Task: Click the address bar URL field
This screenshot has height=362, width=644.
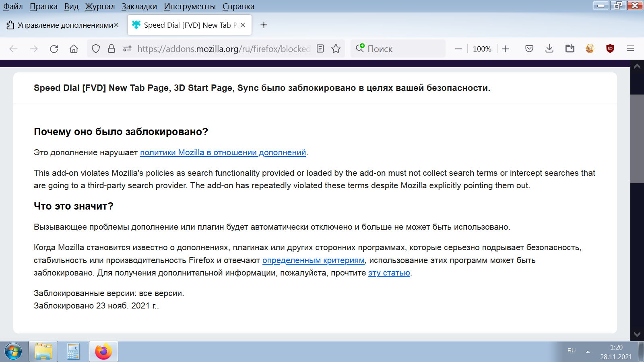Action: [224, 49]
